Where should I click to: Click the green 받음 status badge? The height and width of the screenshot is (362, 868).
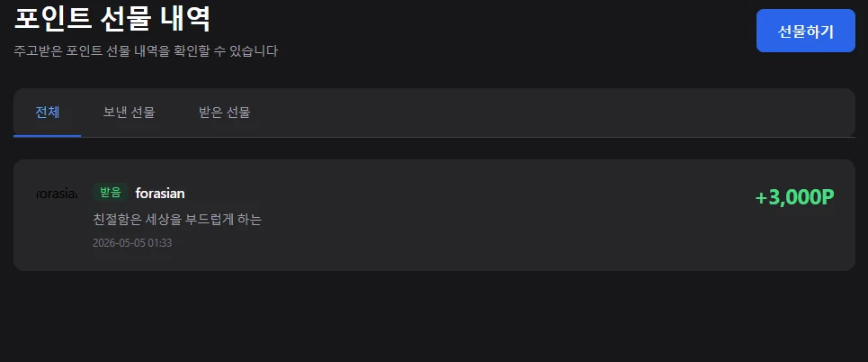coord(110,193)
